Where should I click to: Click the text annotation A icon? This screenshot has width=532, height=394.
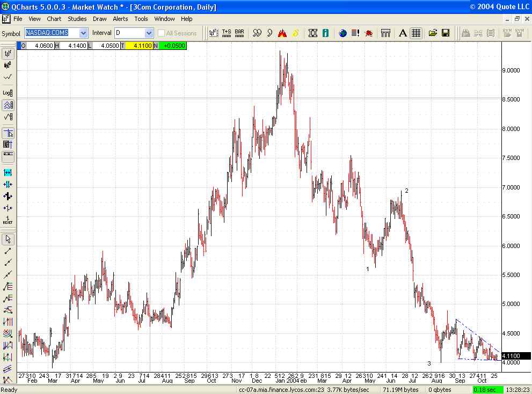(403, 33)
